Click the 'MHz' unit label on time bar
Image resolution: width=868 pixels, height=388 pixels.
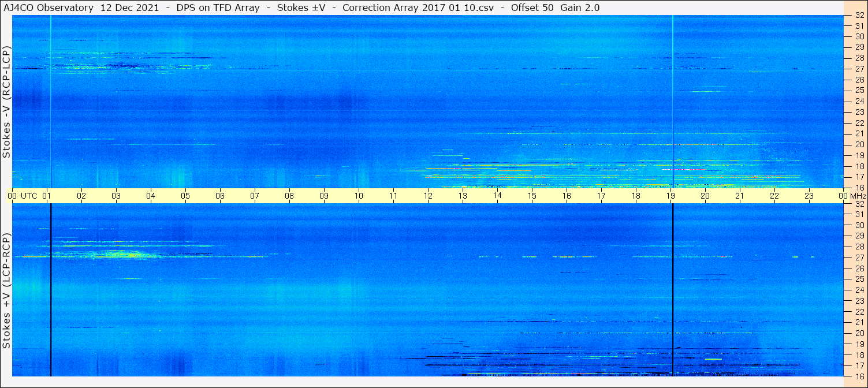859,196
